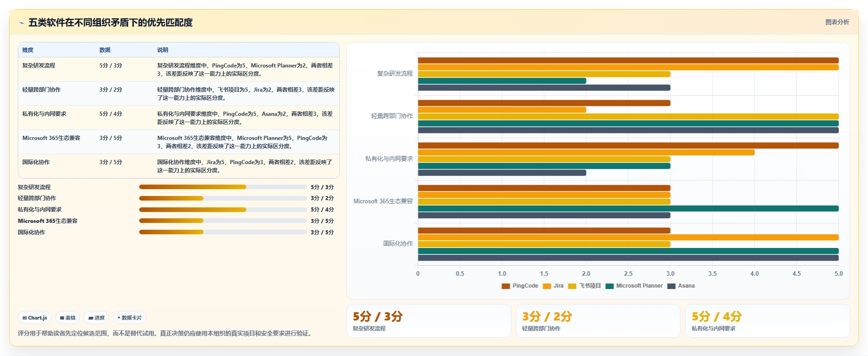Open the 3分 / 2分 轻量跨部门协作 data card
868x356 pixels.
(598, 321)
